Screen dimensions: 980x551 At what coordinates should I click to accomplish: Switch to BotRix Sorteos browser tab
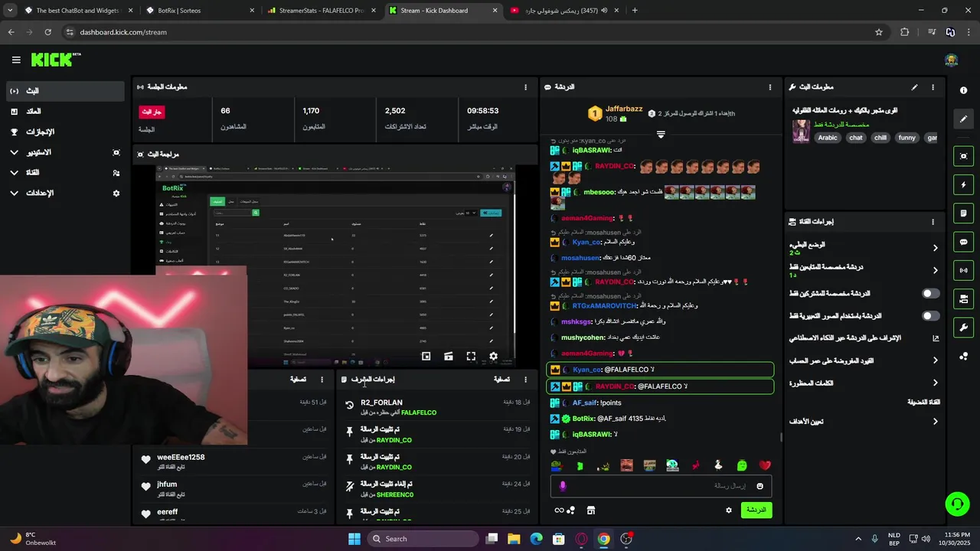pyautogui.click(x=200, y=11)
